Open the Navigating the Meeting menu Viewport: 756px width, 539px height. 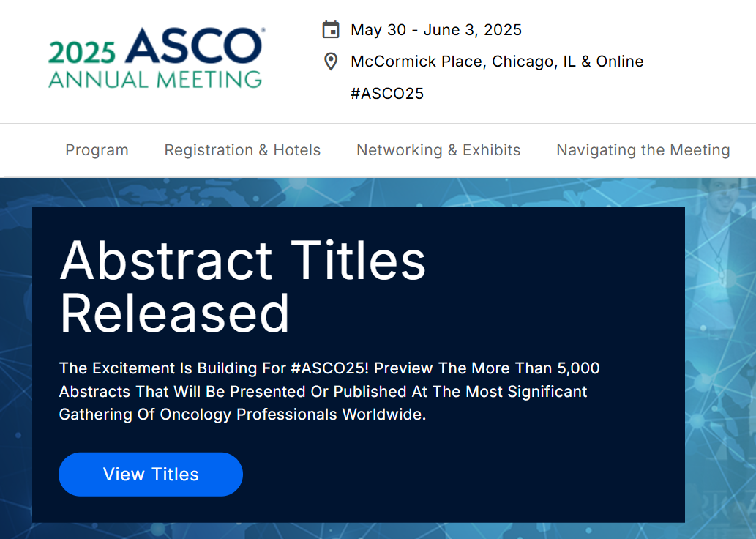643,150
